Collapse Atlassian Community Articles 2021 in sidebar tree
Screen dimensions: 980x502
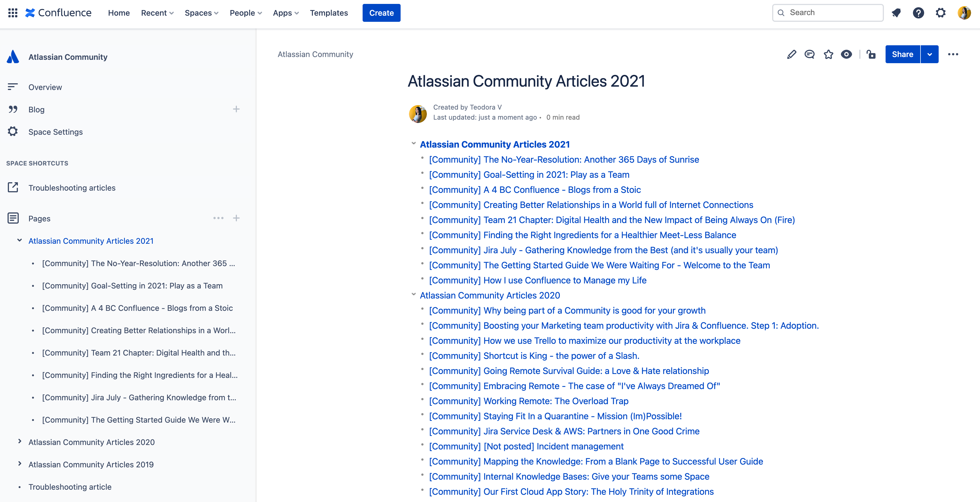19,241
